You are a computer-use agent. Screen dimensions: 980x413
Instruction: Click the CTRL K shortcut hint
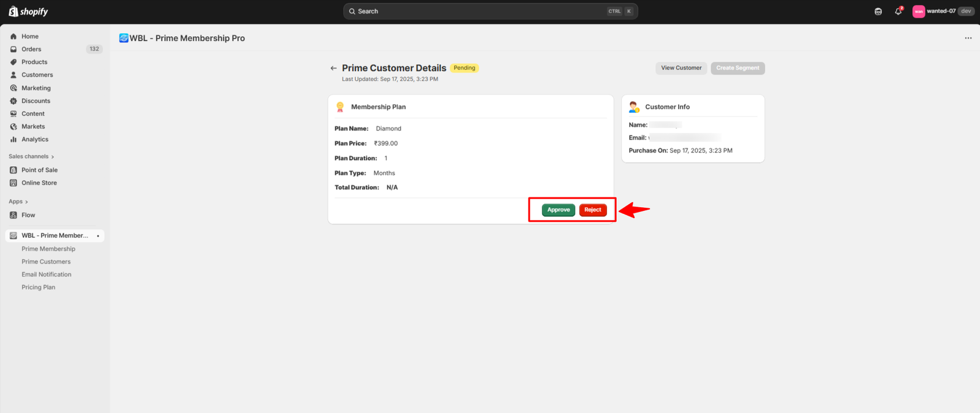(x=620, y=12)
